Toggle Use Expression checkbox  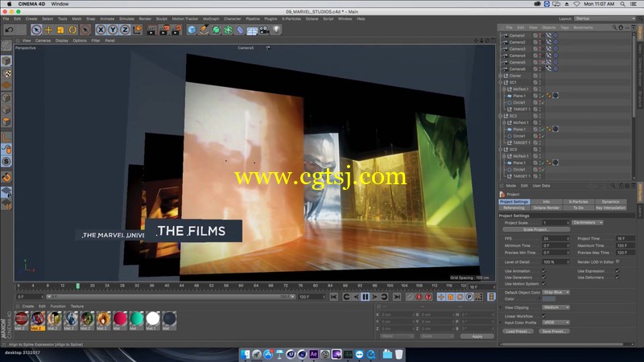617,271
